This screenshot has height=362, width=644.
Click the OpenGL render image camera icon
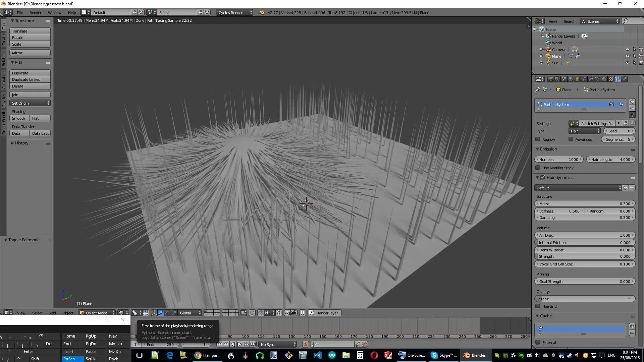point(287,313)
